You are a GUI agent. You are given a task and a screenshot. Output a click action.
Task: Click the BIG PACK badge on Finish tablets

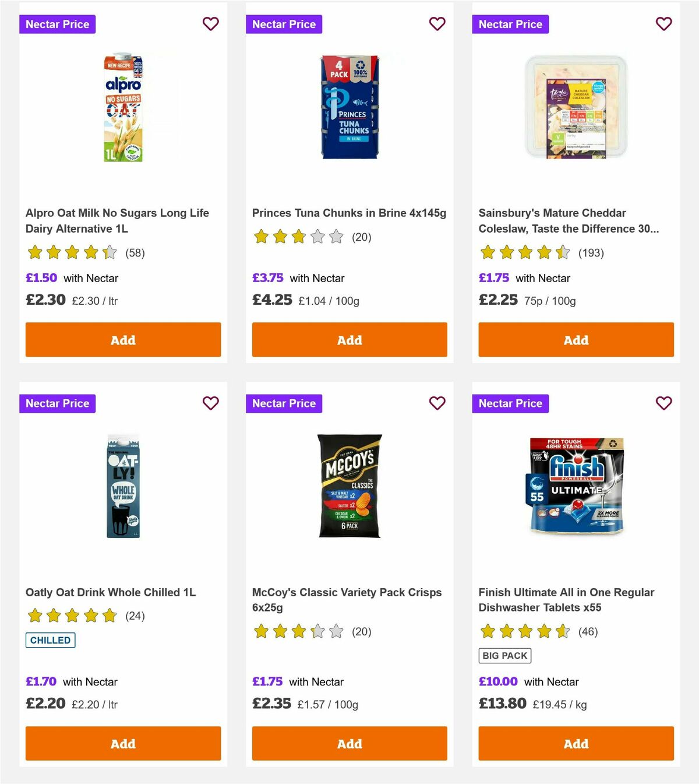point(505,655)
